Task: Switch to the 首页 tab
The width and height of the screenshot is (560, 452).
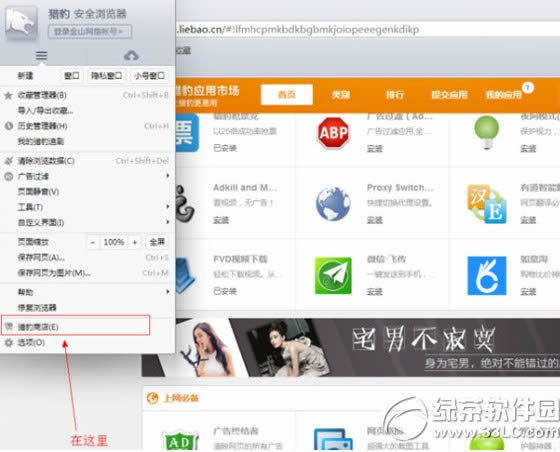Action: (x=287, y=95)
